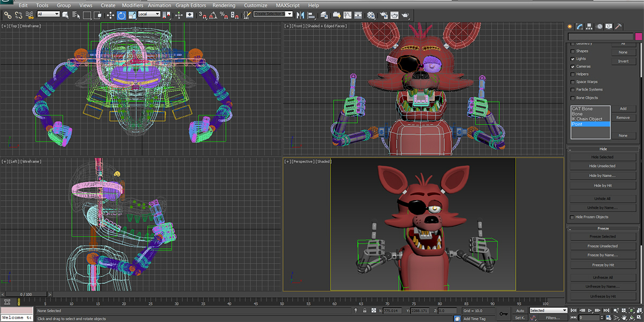Enable the Helpers hide category checkbox
This screenshot has width=644, height=322.
573,74
